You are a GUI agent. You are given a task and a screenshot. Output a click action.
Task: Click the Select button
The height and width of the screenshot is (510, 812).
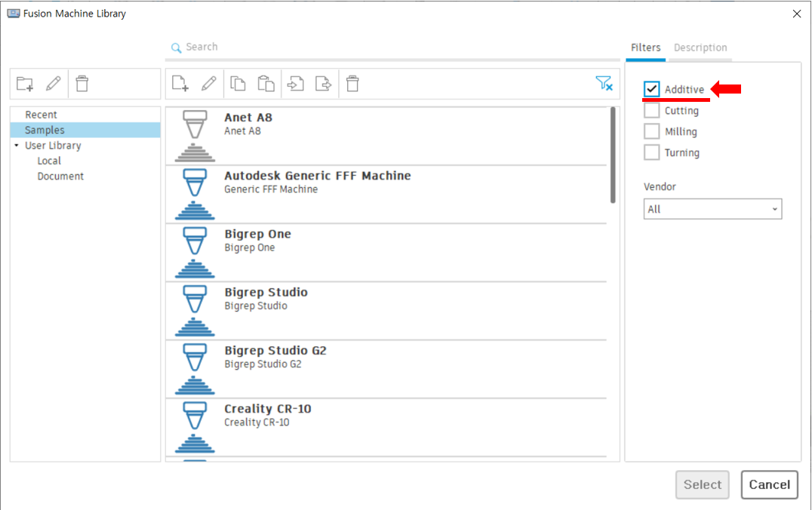click(x=703, y=484)
